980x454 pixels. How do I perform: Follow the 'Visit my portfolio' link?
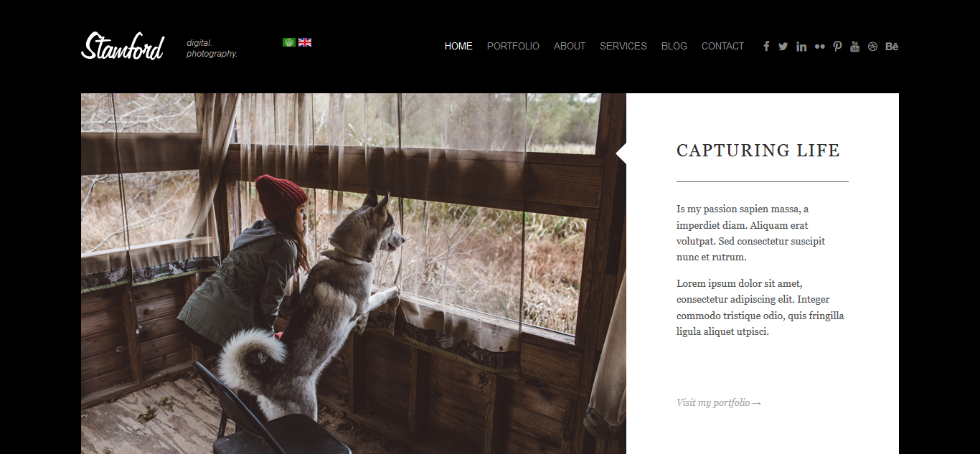pyautogui.click(x=719, y=402)
